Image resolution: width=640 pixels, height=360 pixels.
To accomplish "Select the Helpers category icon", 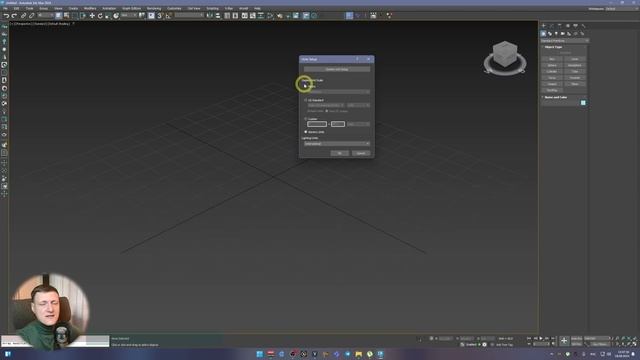I will [569, 33].
